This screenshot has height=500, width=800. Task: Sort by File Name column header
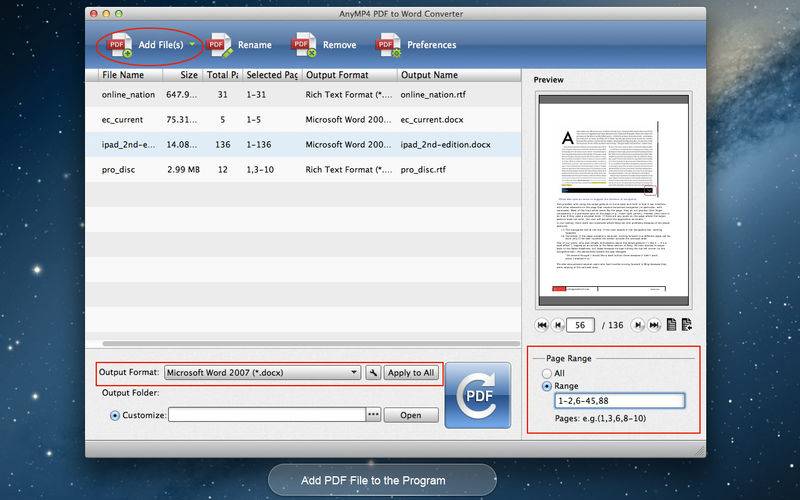click(130, 75)
